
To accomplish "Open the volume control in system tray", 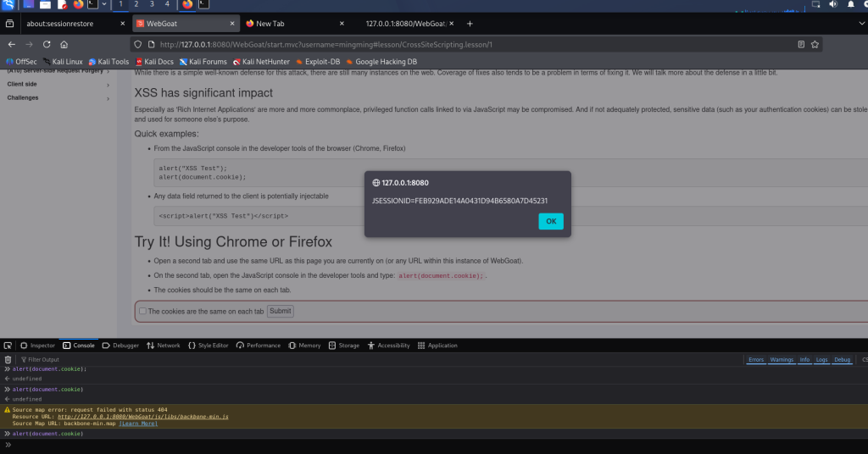I will coord(833,4).
